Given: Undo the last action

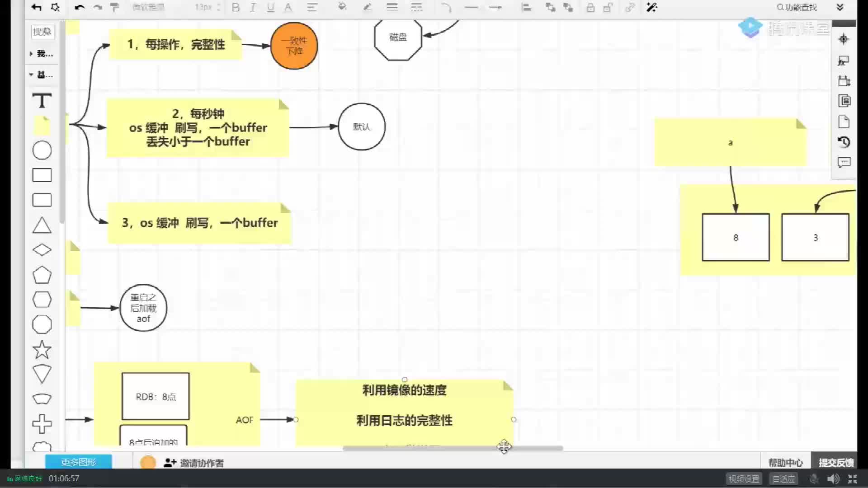Looking at the screenshot, I should pos(80,7).
